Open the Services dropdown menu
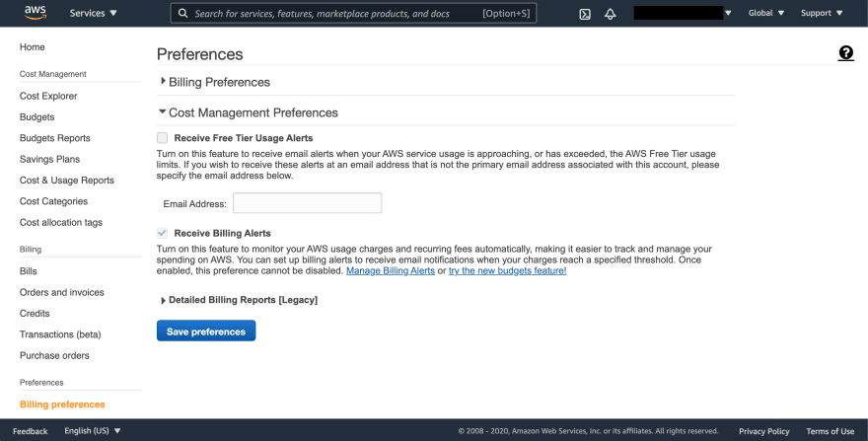 click(93, 13)
